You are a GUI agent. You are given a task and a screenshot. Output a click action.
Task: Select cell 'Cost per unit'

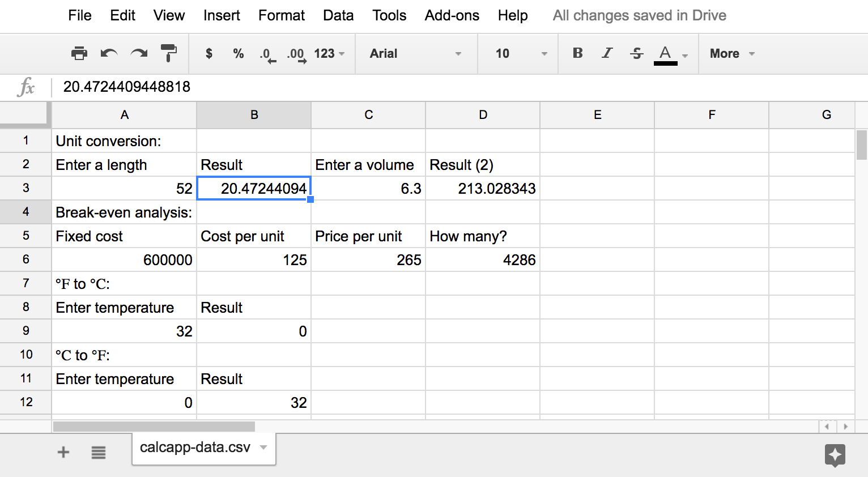254,236
